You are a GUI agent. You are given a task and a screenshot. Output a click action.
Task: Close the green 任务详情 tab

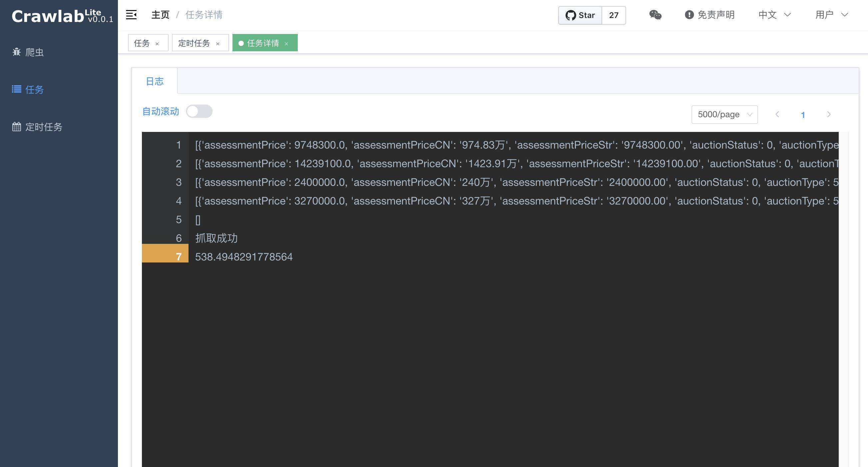pyautogui.click(x=286, y=44)
